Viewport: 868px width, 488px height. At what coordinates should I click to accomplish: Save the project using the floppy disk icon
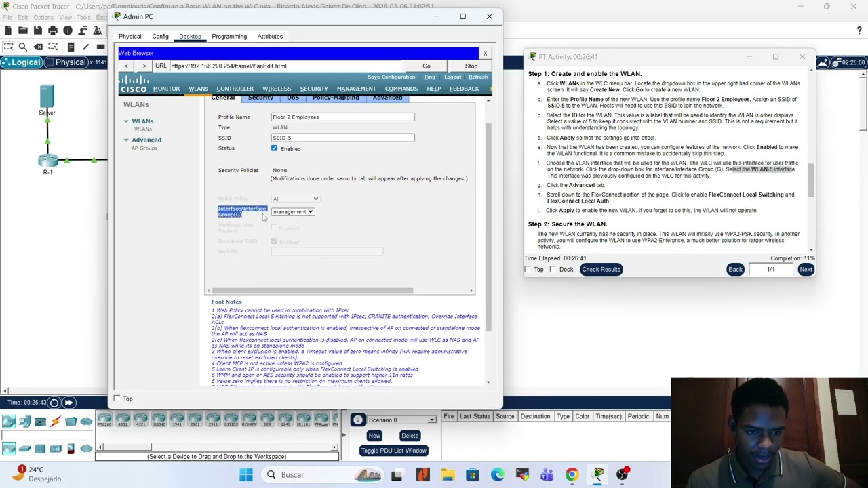coord(38,30)
